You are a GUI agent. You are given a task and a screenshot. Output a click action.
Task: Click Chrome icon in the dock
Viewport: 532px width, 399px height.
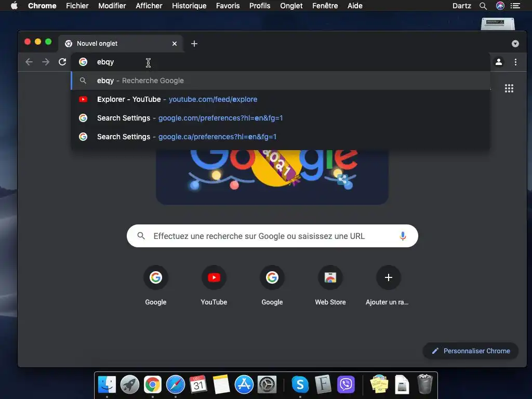tap(153, 384)
